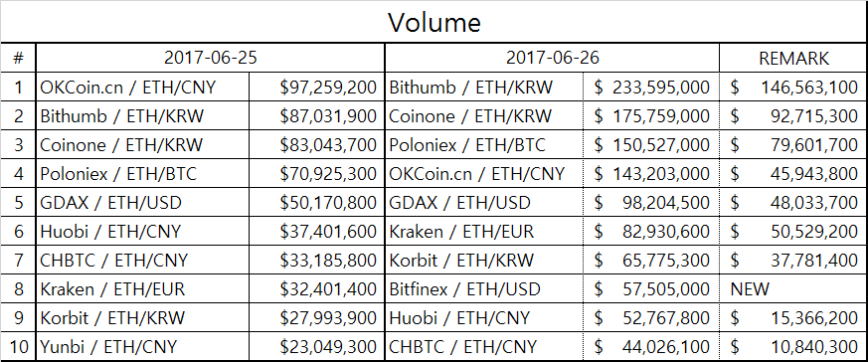This screenshot has width=868, height=362.
Task: Click the 2017-06-25 column header
Action: (211, 58)
